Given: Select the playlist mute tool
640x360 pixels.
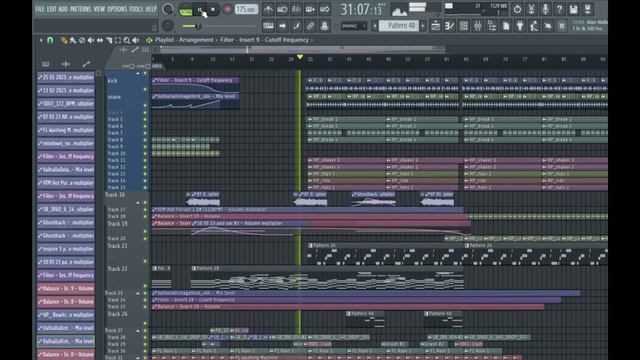Looking at the screenshot, I should pos(91,40).
